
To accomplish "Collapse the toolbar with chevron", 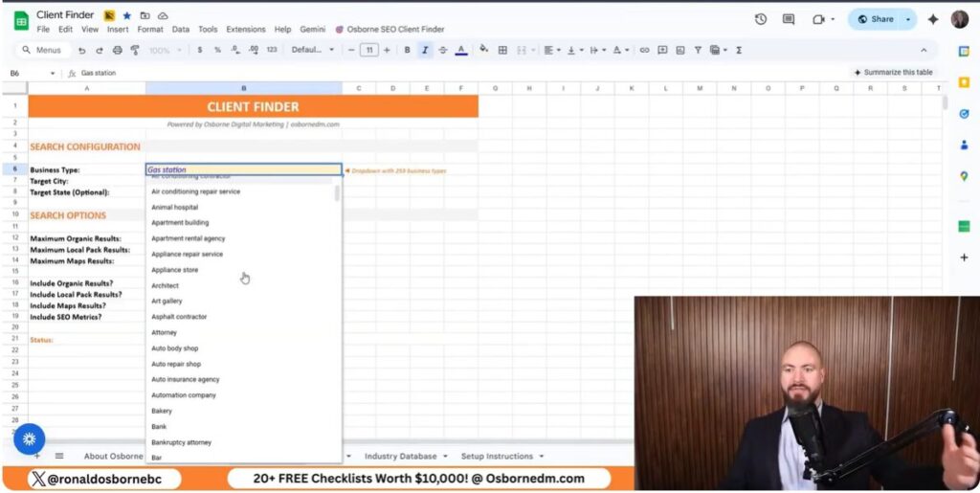I will 924,50.
